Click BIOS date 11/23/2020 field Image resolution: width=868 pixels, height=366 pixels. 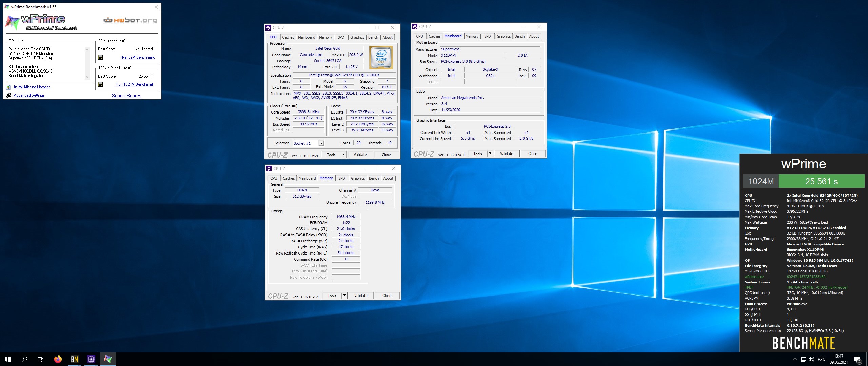pyautogui.click(x=490, y=110)
